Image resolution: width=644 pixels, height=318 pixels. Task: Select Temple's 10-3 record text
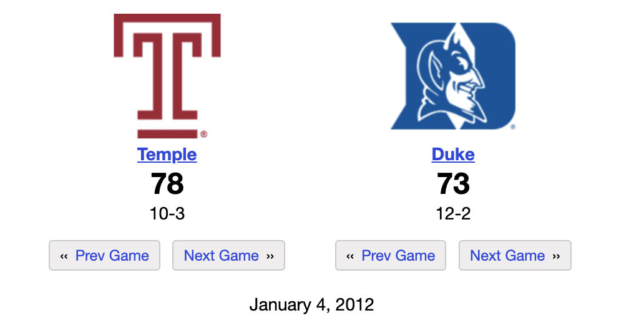tap(167, 214)
